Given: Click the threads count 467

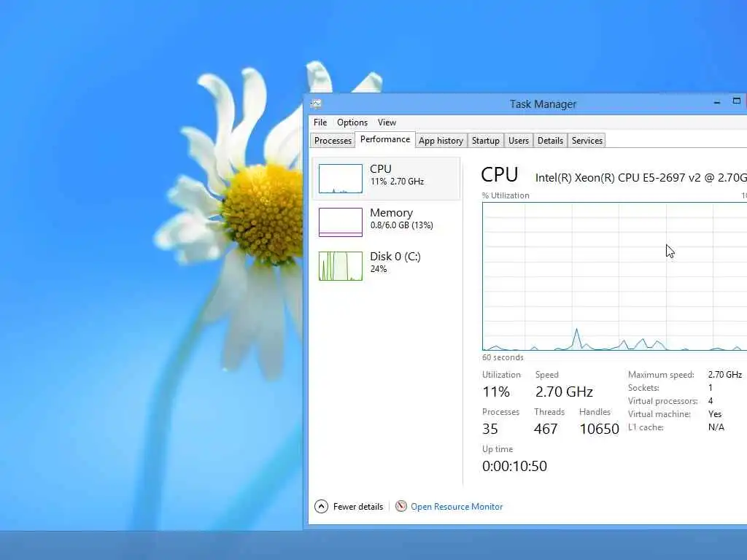Looking at the screenshot, I should coord(546,429).
